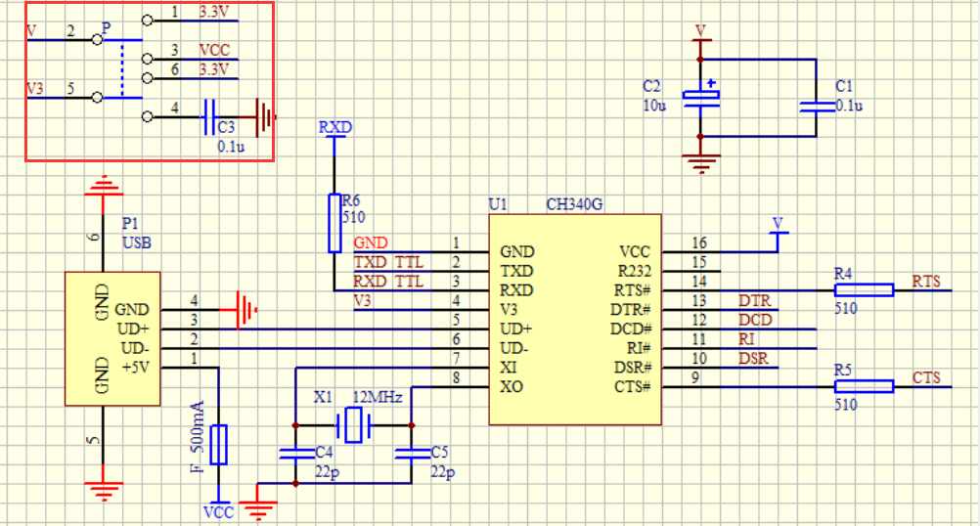980x526 pixels.
Task: Select the X1 crystal symbol
Action: click(354, 425)
